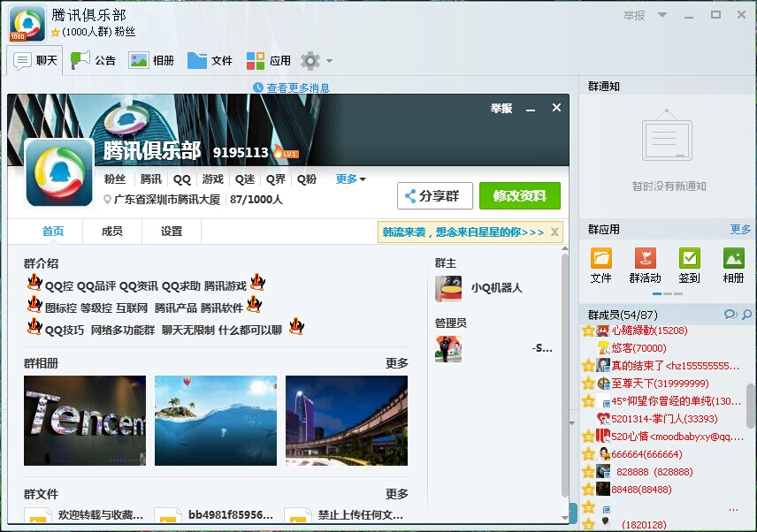Click scrollbar down arrow of profile card

(x=565, y=518)
